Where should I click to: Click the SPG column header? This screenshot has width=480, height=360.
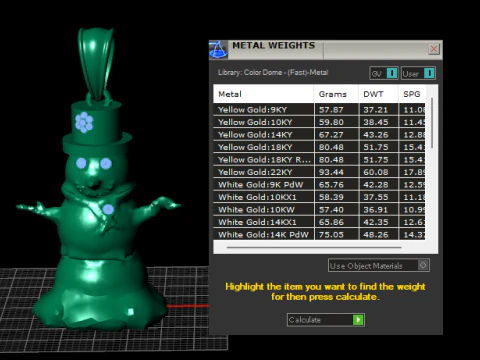click(x=412, y=94)
